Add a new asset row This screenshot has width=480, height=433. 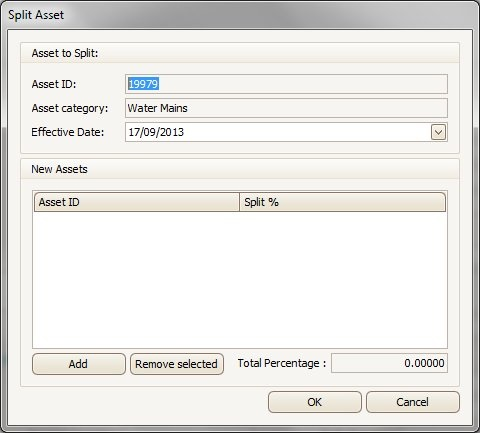[79, 364]
